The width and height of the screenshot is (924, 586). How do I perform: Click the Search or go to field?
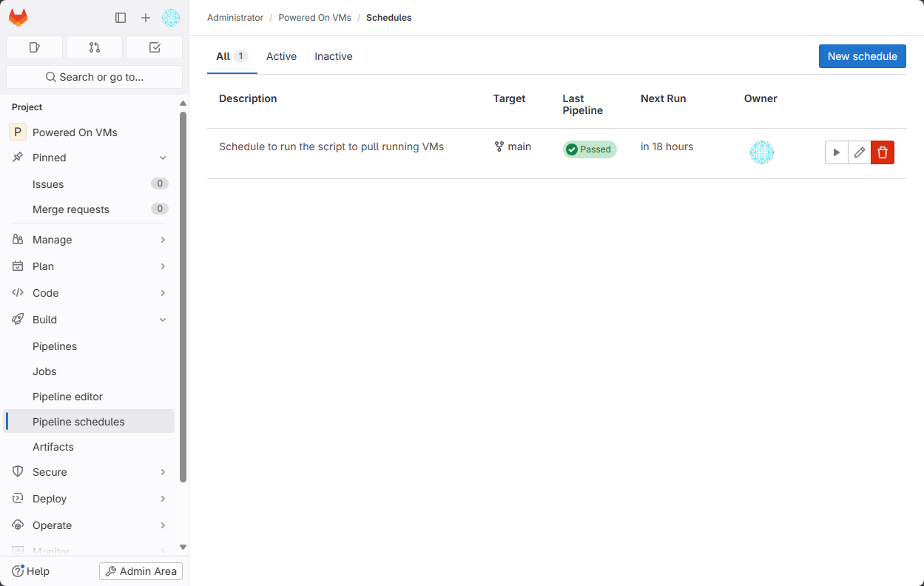[94, 77]
